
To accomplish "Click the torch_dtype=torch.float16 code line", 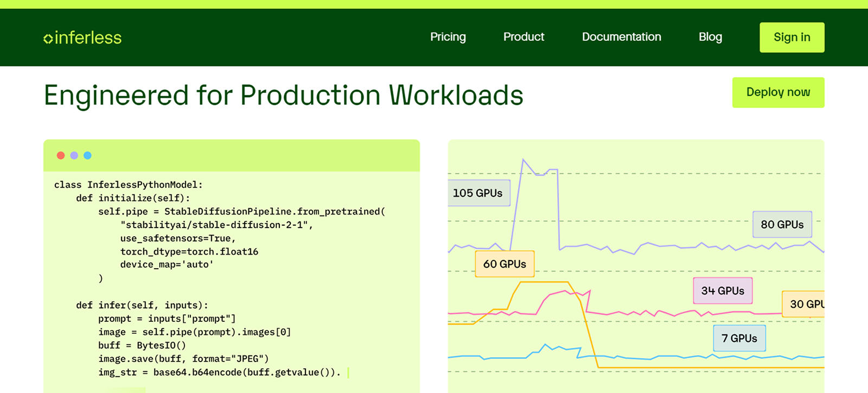I will coord(189,251).
